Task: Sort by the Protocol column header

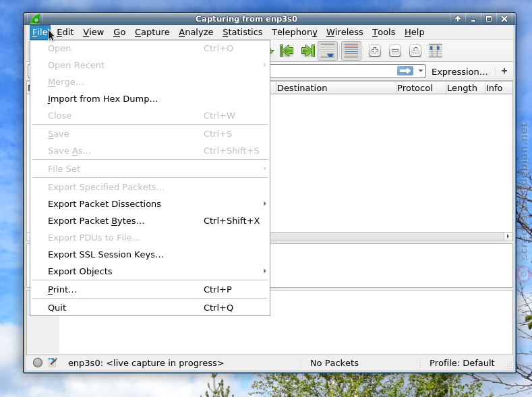Action: tap(421, 88)
